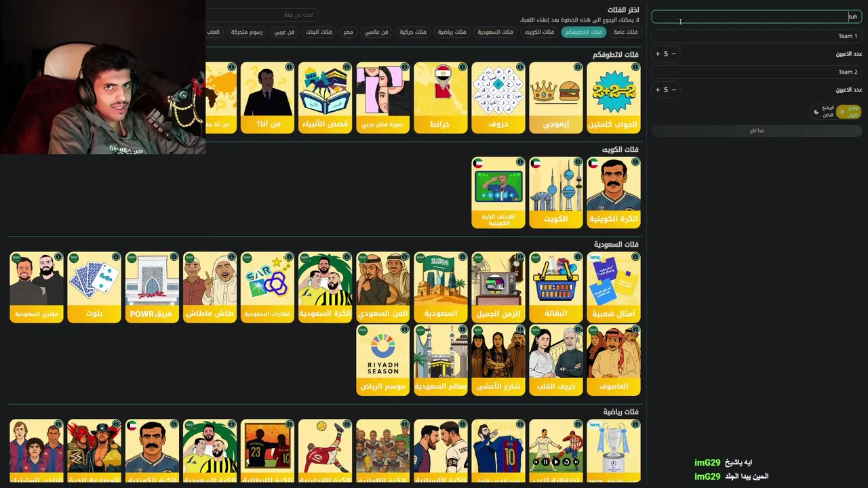
Task: Open info icon on قصص الأنبياء card
Action: pyautogui.click(x=347, y=67)
